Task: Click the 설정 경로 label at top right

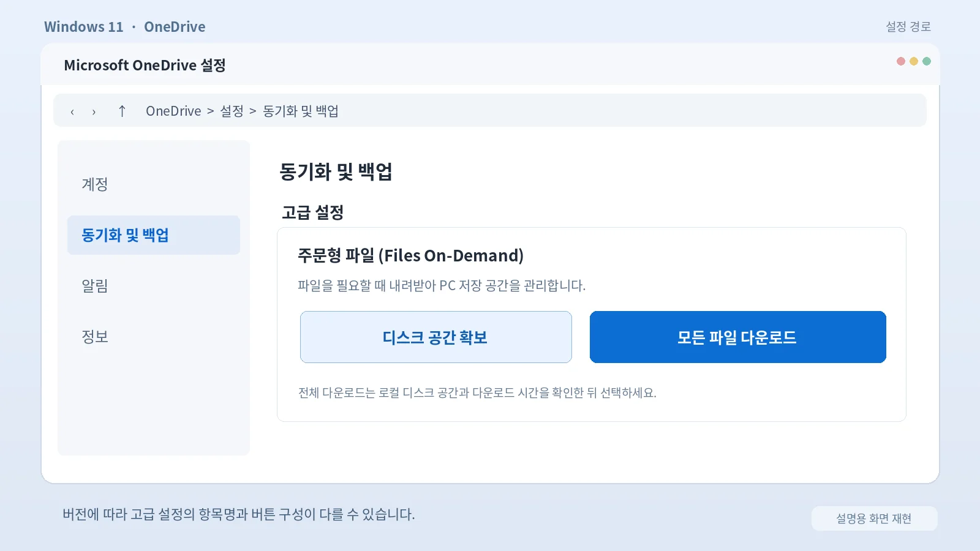Action: tap(908, 26)
